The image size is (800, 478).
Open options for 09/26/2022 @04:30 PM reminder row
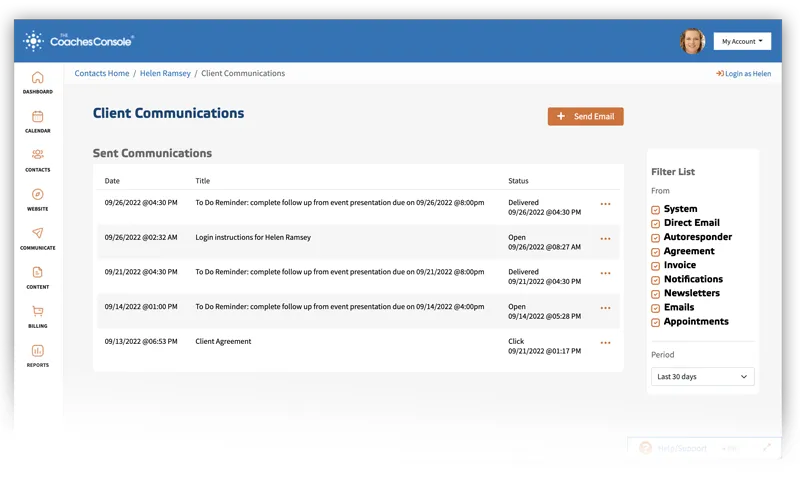point(605,204)
